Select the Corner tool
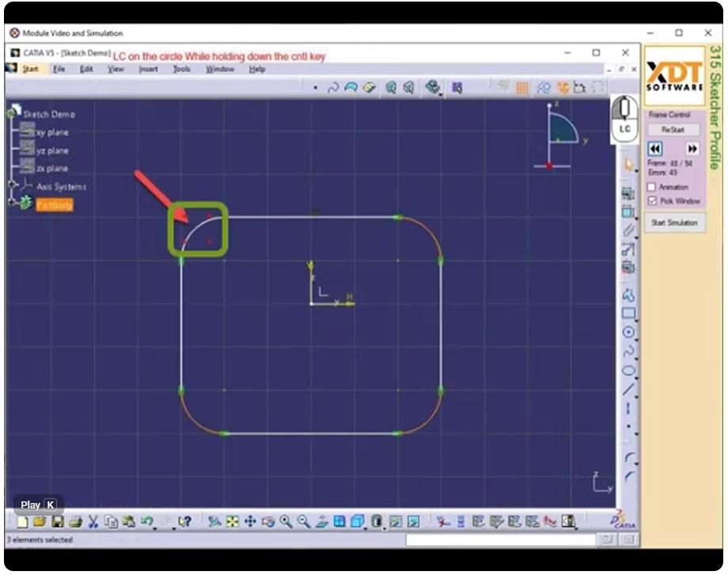Viewport: 728px width, 575px height. point(628,459)
